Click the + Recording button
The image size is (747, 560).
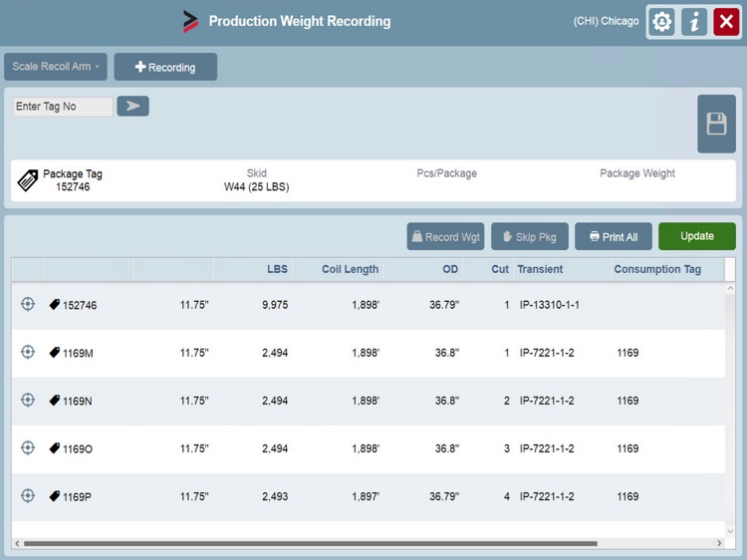click(165, 67)
